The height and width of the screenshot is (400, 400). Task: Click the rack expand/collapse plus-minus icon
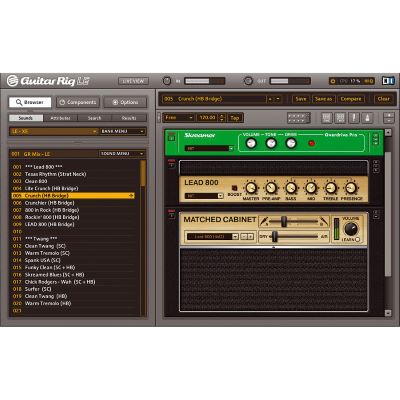(389, 118)
